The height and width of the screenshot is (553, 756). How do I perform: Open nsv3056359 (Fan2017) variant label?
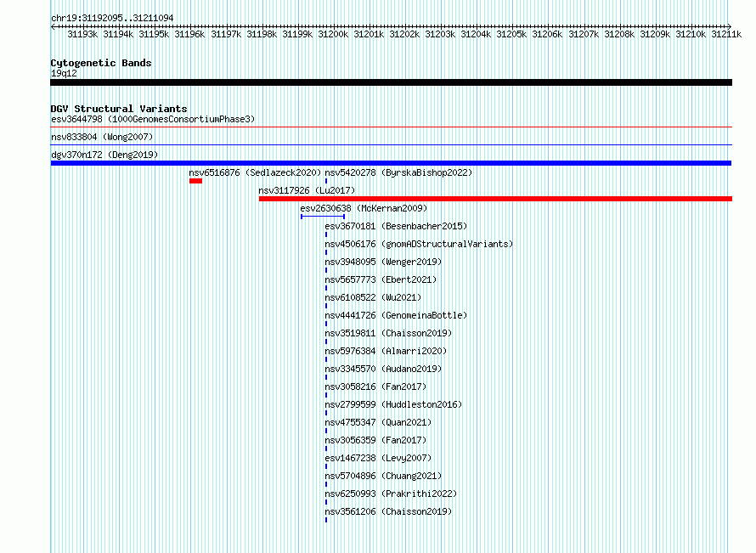click(x=375, y=440)
